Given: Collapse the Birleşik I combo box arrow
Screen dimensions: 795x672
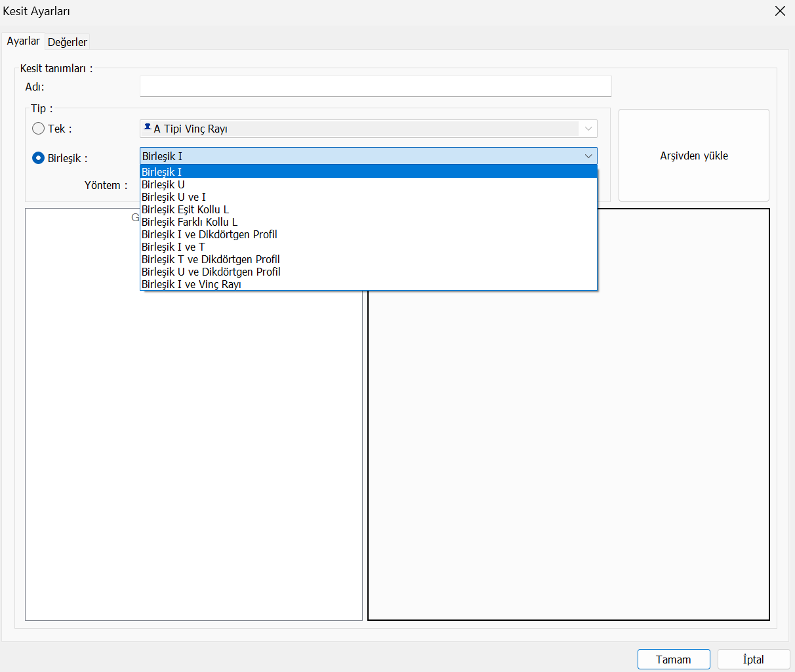Looking at the screenshot, I should [588, 156].
